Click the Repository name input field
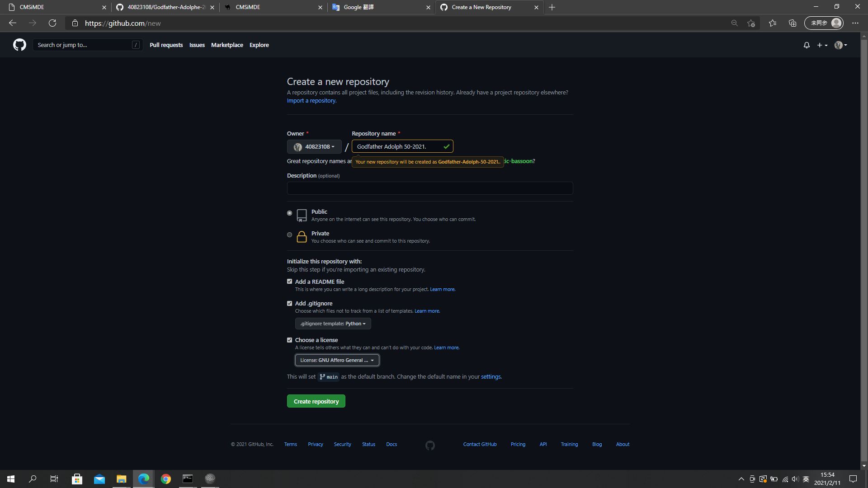This screenshot has height=488, width=868. (402, 146)
